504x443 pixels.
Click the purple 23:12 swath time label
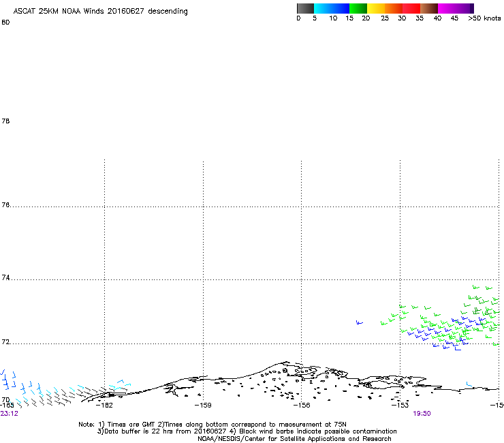pyautogui.click(x=9, y=414)
